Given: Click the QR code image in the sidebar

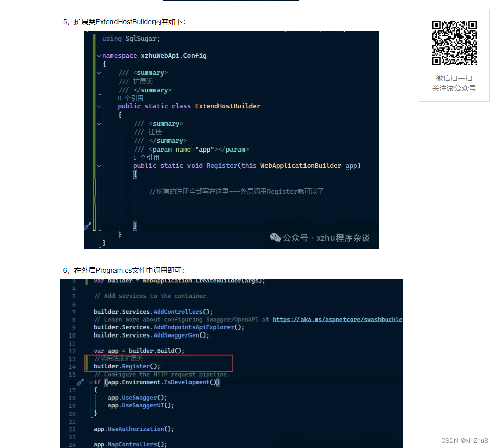Looking at the screenshot, I should (x=454, y=43).
